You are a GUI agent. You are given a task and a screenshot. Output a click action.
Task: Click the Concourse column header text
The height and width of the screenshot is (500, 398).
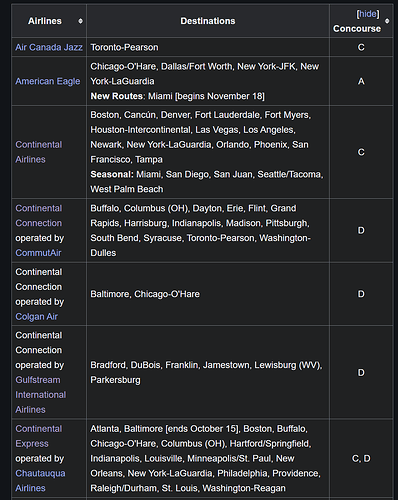click(357, 29)
